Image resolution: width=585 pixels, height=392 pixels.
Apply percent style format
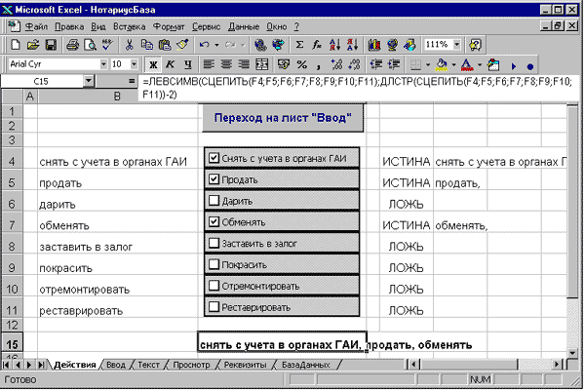302,65
